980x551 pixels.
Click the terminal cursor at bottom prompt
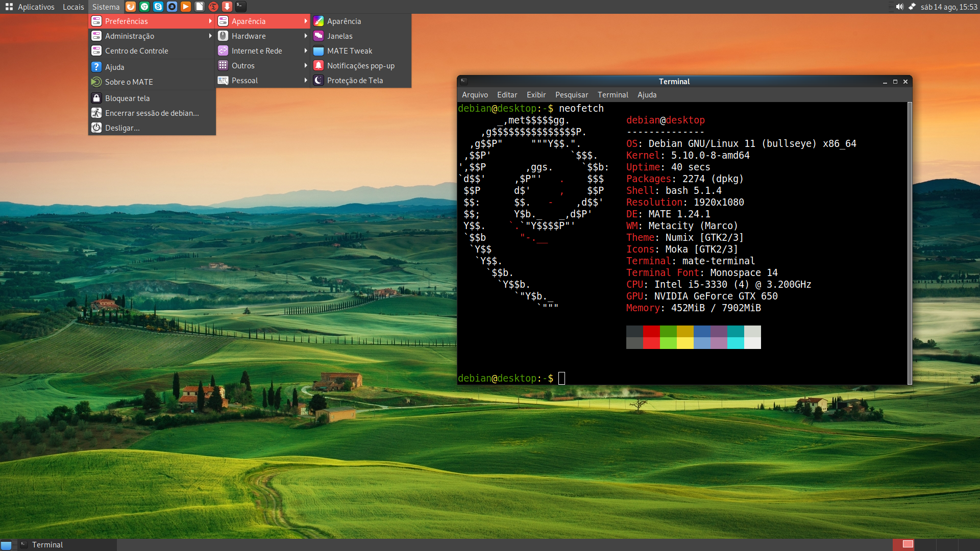(x=561, y=378)
